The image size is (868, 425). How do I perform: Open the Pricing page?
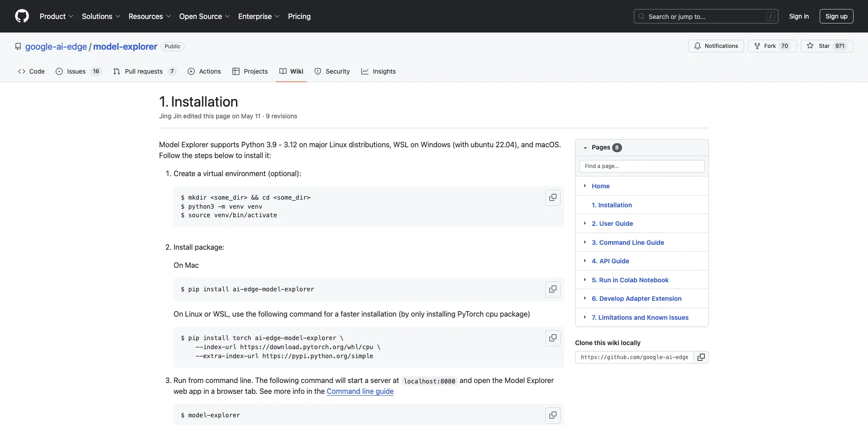299,16
